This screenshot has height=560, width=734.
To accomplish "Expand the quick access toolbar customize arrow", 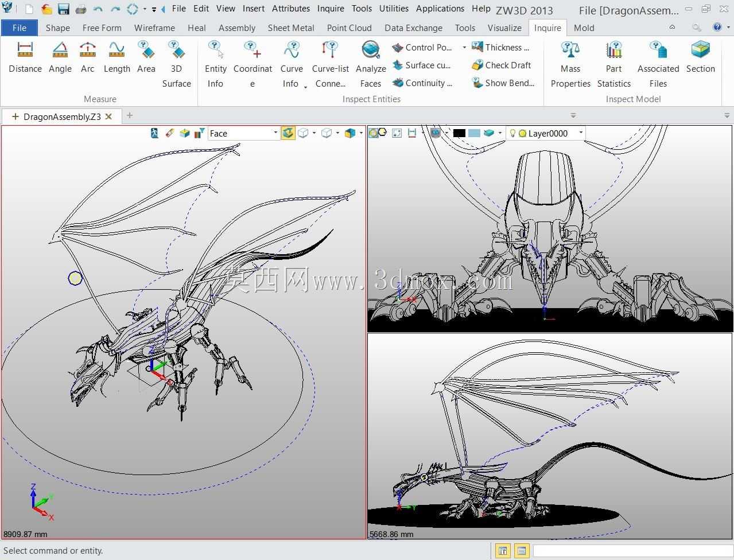I will pos(154,9).
